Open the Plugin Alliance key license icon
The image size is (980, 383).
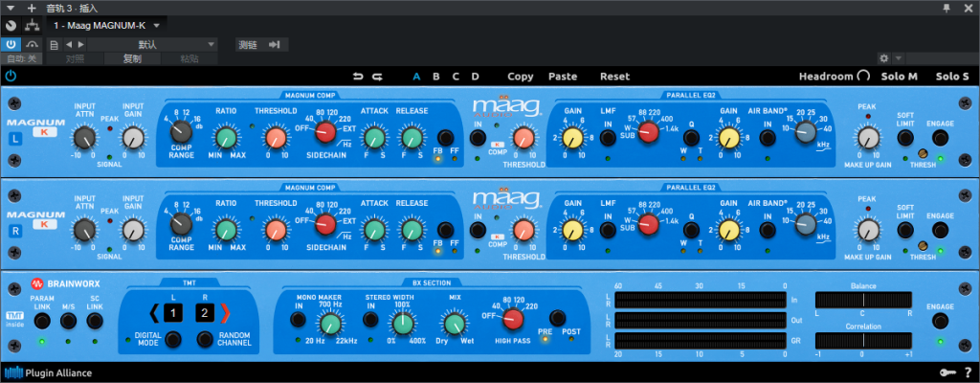tap(947, 373)
